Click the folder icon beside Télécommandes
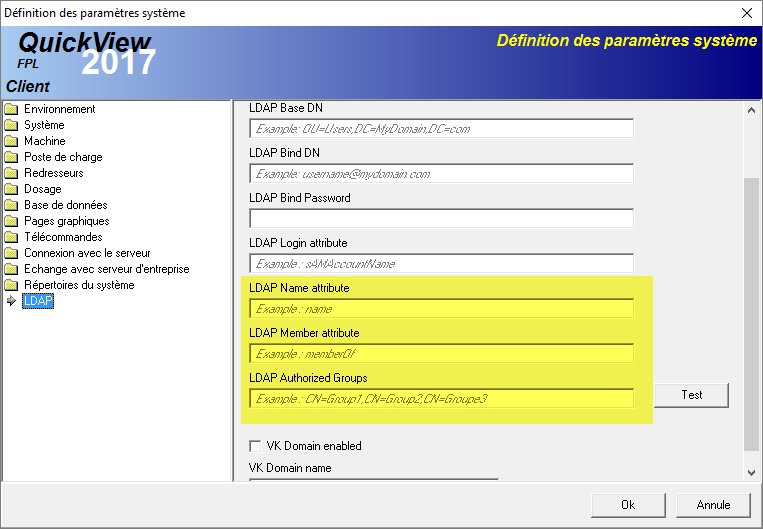763x529 pixels. [x=11, y=237]
